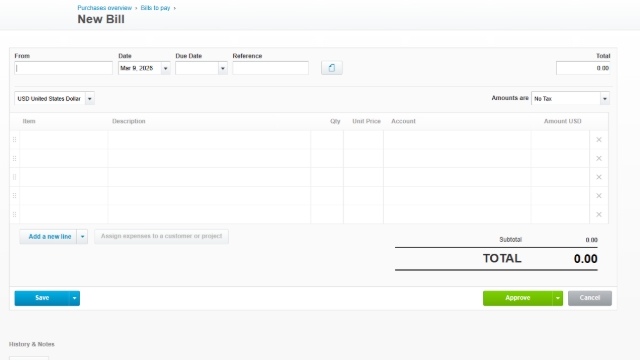Image resolution: width=640 pixels, height=360 pixels.
Task: Open the Date picker dropdown arrow
Action: pyautogui.click(x=165, y=68)
